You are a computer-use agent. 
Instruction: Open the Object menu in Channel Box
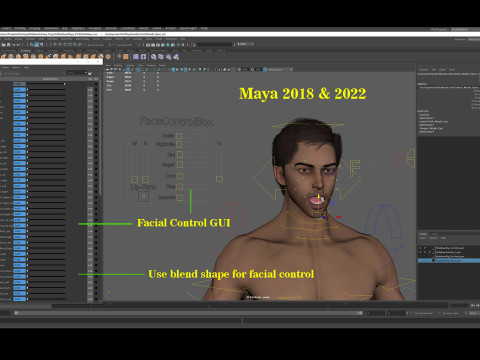pos(442,70)
